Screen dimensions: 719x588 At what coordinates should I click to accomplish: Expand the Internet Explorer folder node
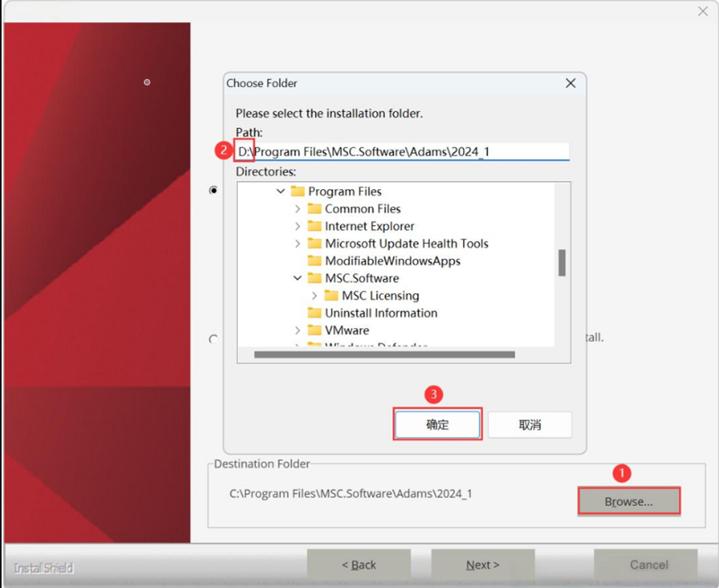point(298,227)
